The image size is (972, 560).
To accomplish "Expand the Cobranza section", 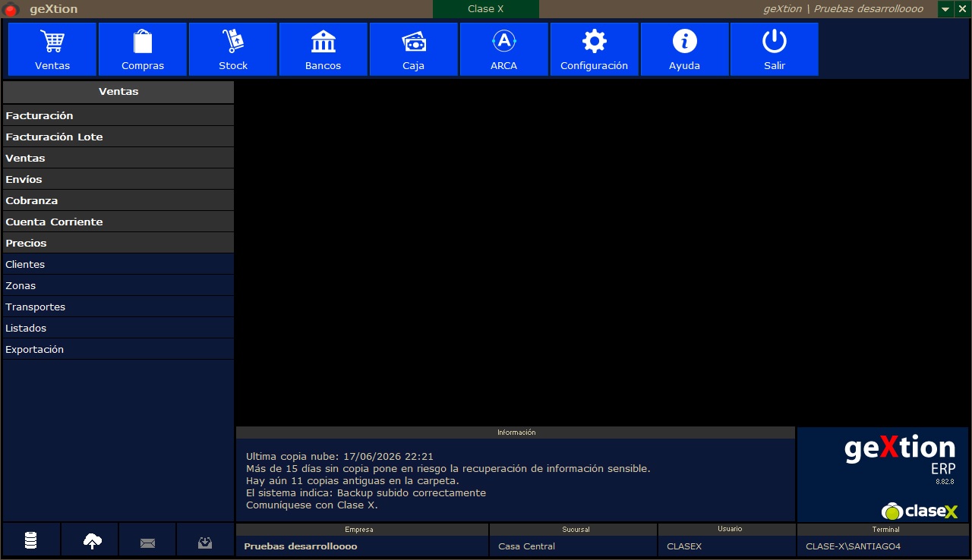I will pyautogui.click(x=118, y=200).
